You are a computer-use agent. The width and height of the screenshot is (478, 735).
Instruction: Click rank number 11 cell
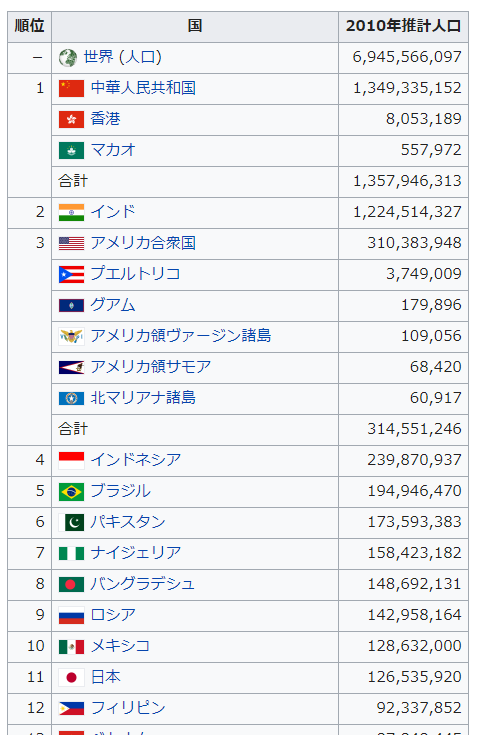click(x=30, y=678)
